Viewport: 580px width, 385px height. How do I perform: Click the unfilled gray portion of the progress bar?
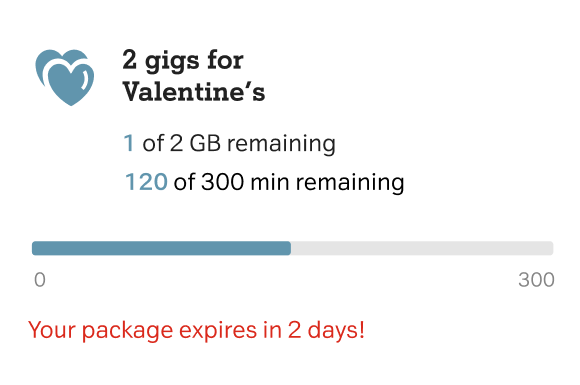(x=422, y=248)
